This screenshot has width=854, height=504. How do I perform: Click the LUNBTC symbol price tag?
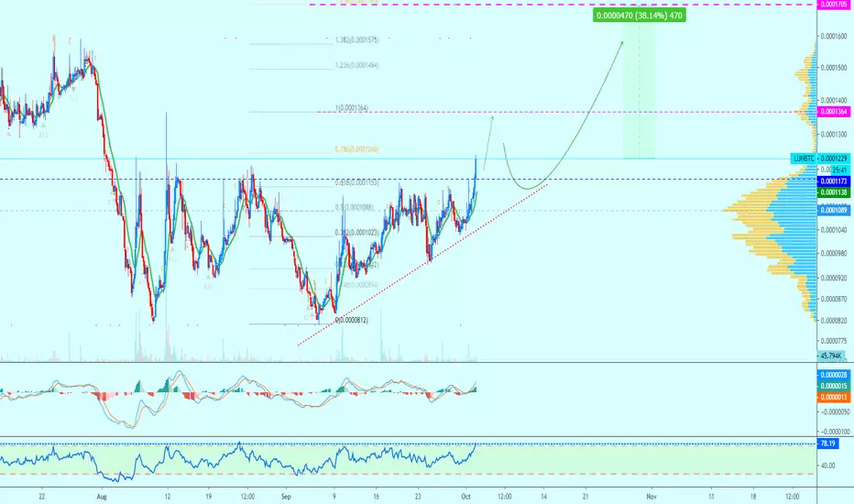click(x=804, y=159)
